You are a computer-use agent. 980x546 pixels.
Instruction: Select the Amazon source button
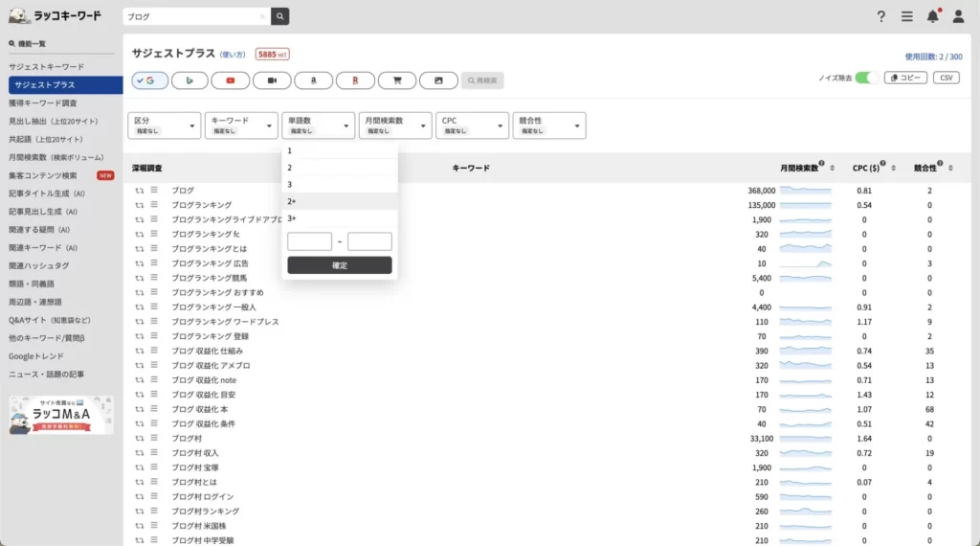pos(313,80)
